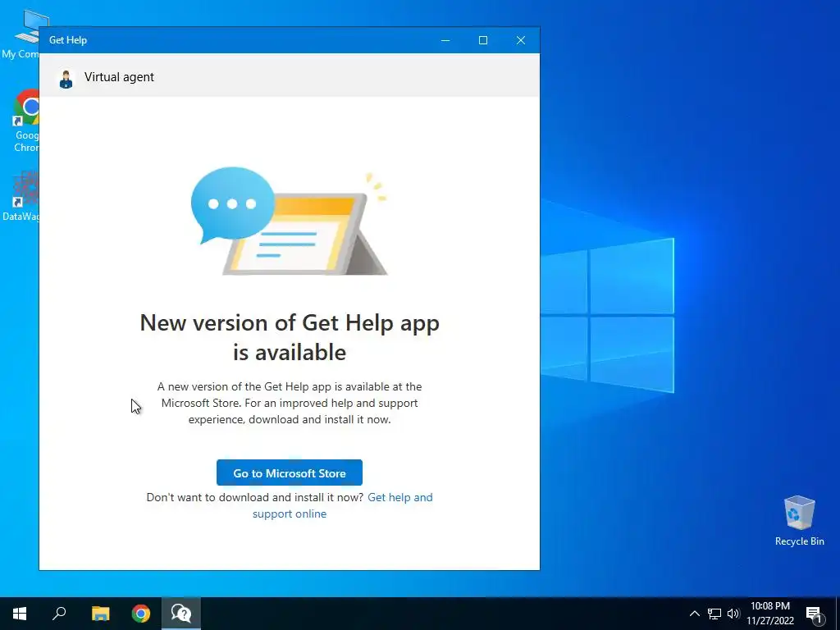Click the Show desktop sliver on taskbar
The image size is (840, 630).
pos(838,614)
